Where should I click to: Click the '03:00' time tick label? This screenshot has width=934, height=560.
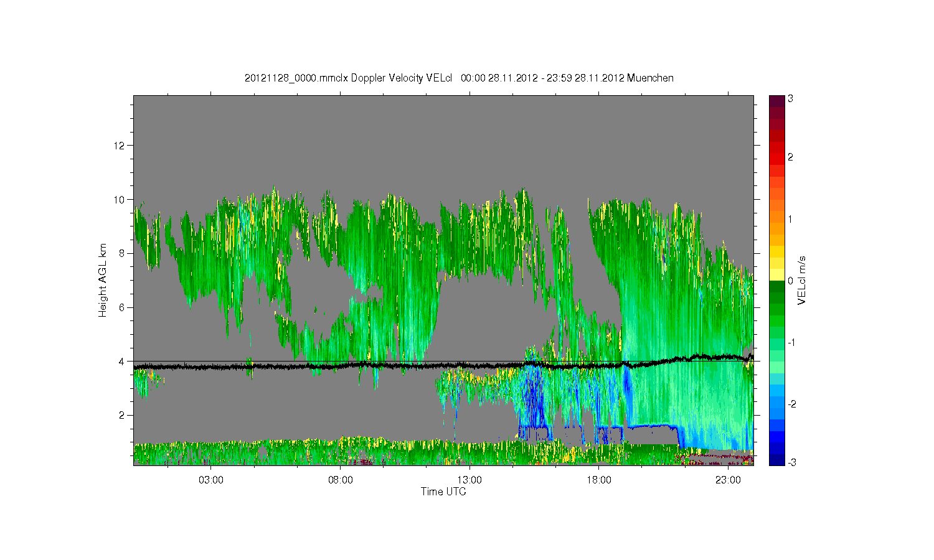pos(211,480)
